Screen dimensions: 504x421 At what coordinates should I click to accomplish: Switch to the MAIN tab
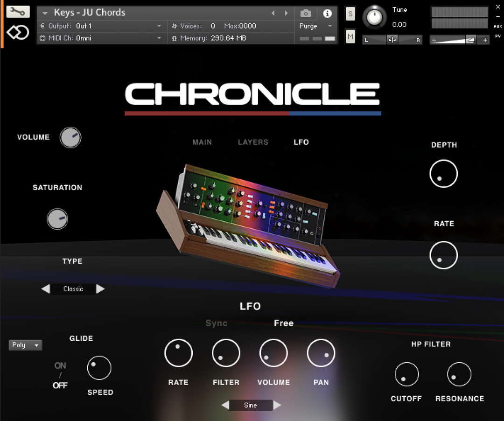coord(202,142)
